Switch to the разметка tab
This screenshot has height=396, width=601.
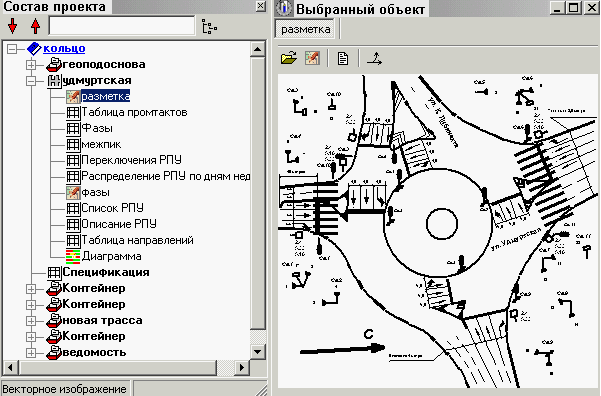[x=305, y=29]
